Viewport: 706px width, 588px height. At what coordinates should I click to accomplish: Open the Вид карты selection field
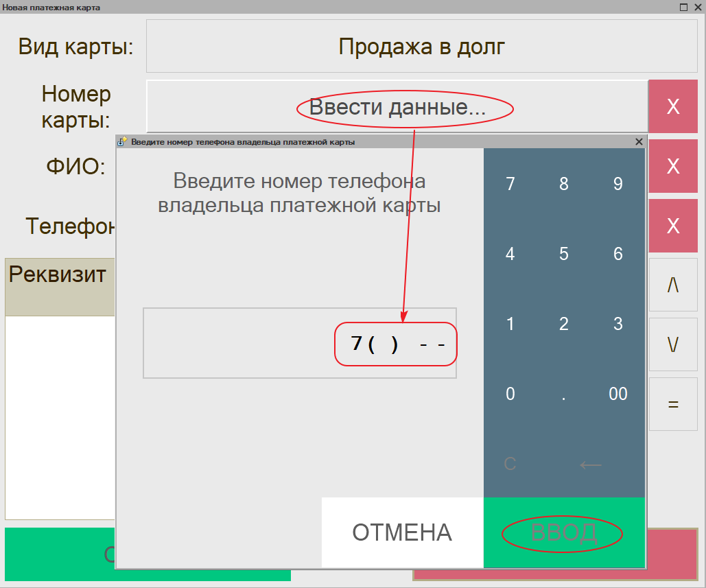(x=422, y=47)
